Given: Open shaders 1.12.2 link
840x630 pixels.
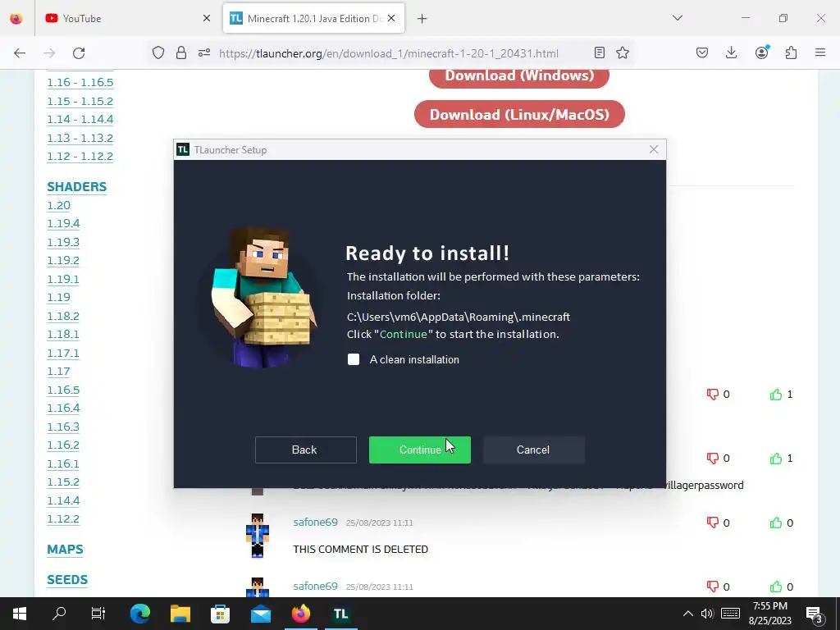Looking at the screenshot, I should (63, 519).
